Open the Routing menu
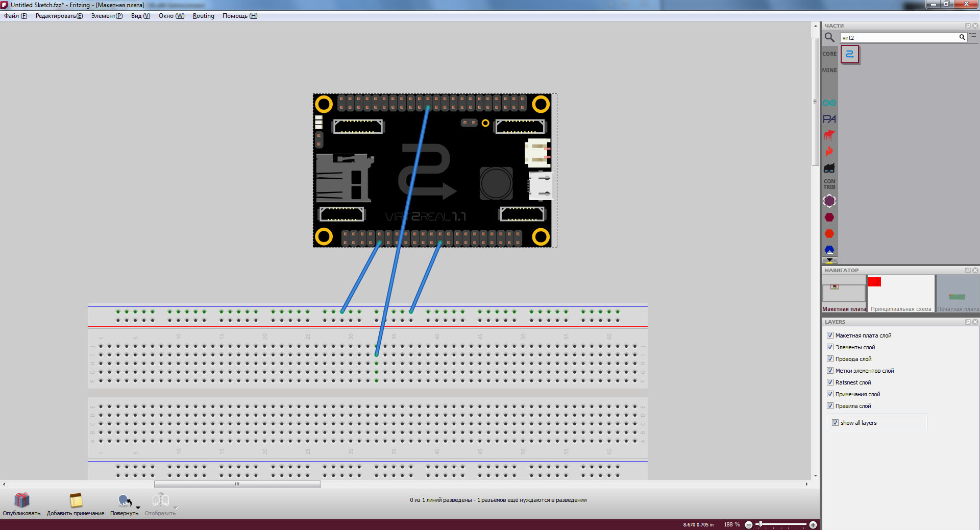This screenshot has height=530, width=980. (203, 16)
